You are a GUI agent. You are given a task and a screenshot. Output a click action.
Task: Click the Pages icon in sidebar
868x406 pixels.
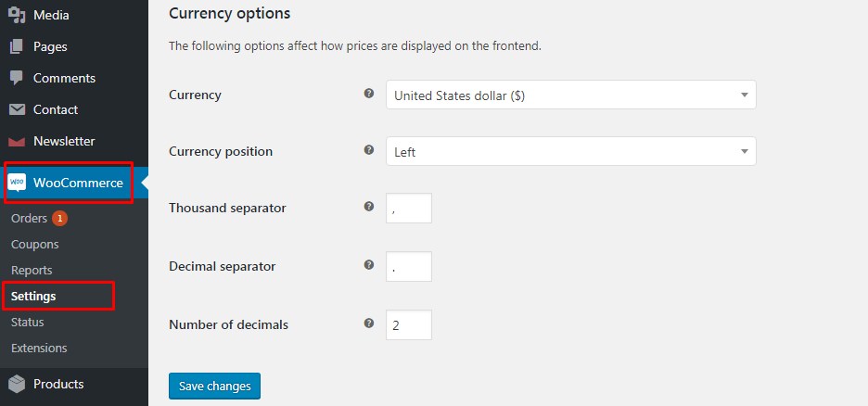17,46
